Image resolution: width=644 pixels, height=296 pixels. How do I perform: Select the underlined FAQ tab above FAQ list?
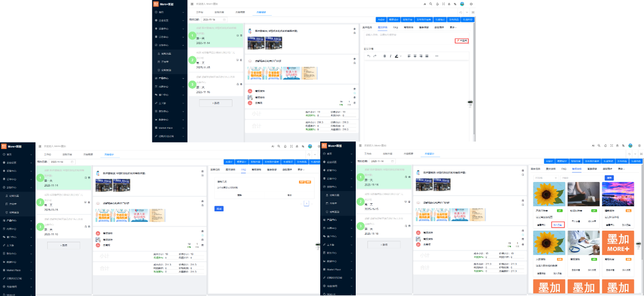pyautogui.click(x=243, y=169)
